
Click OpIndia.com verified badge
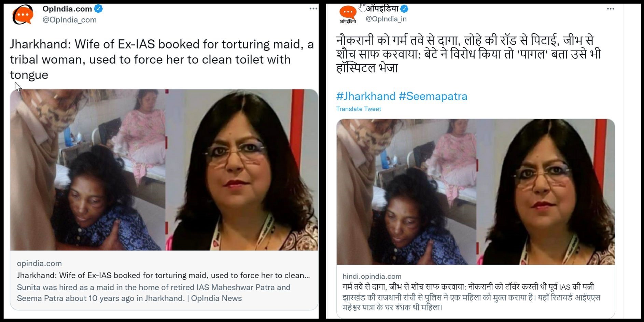coord(98,9)
